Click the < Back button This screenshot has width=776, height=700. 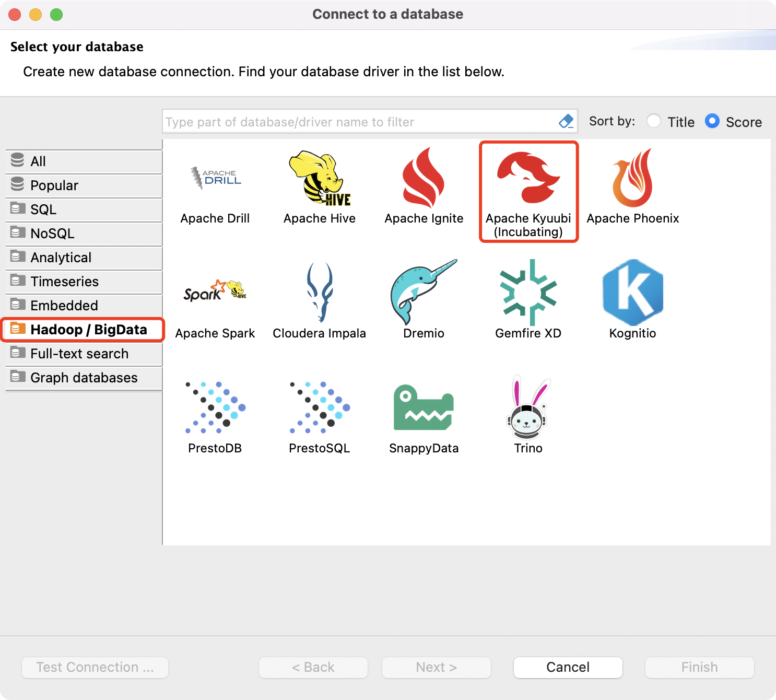(x=313, y=667)
